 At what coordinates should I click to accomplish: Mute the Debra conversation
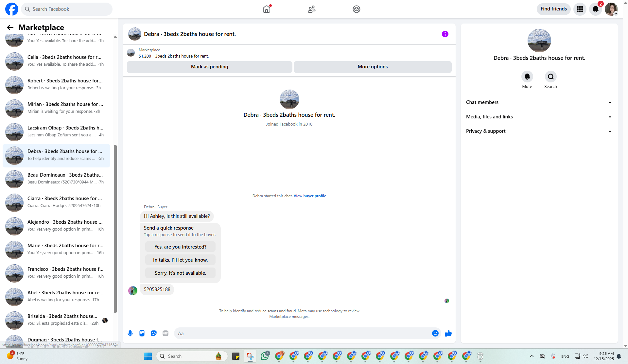pos(527,77)
